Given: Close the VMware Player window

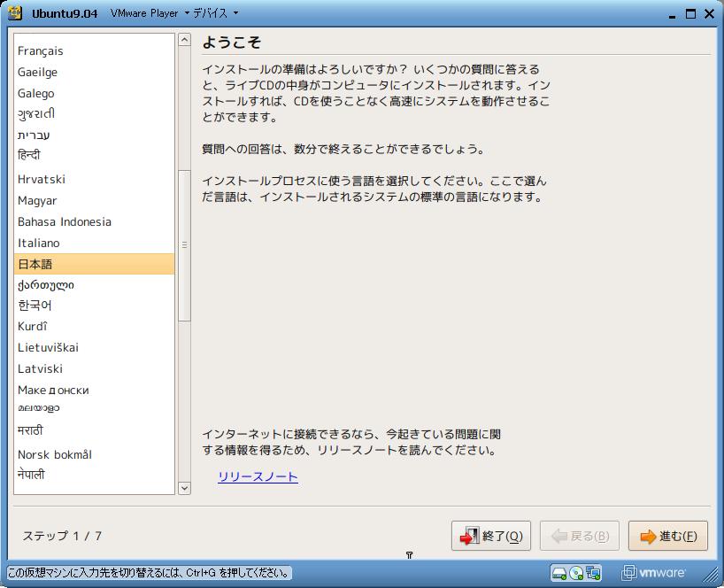Looking at the screenshot, I should (710, 14).
